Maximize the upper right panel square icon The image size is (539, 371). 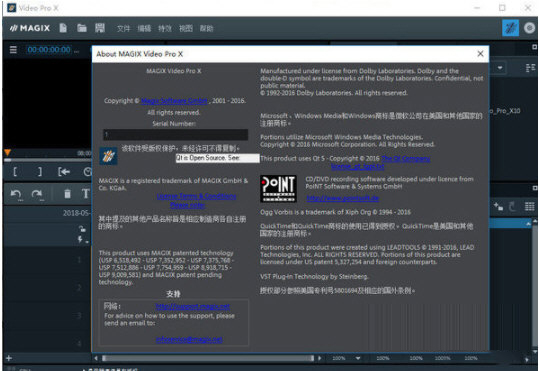(x=535, y=47)
